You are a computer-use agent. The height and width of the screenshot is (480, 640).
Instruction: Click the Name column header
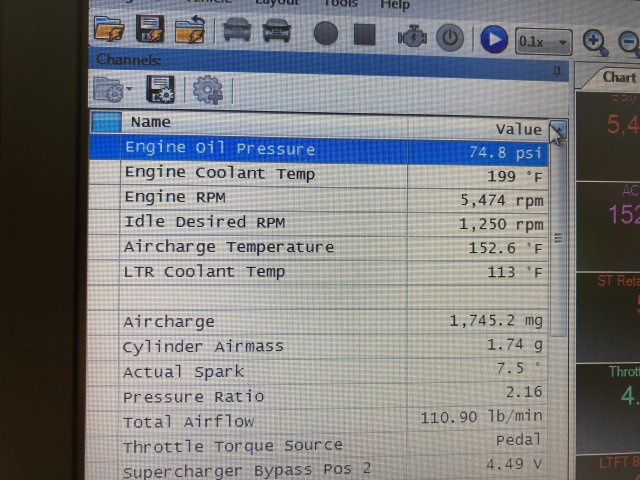pyautogui.click(x=151, y=122)
